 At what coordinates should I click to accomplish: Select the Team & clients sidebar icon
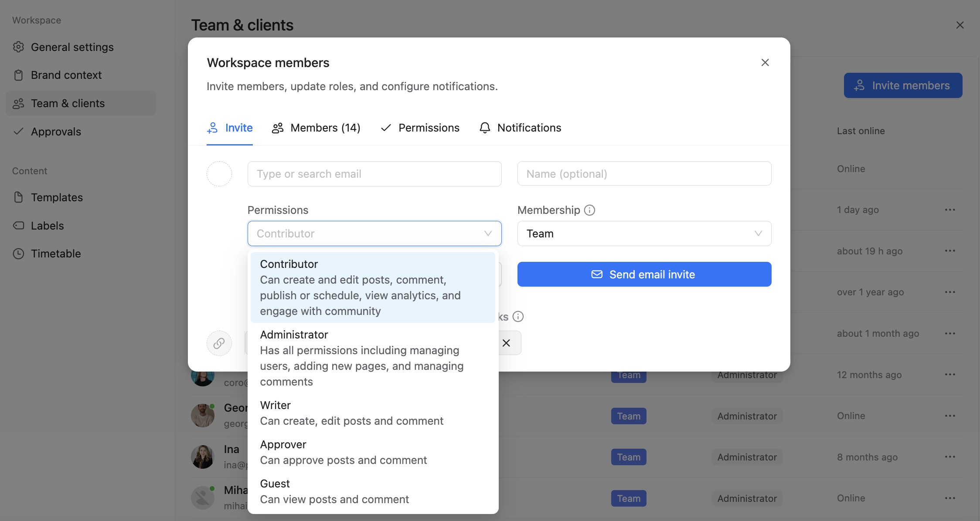point(18,104)
